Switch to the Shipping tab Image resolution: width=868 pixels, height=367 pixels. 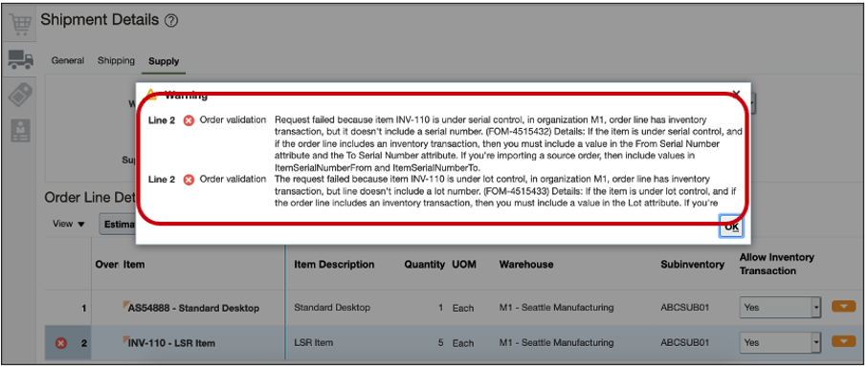coord(116,61)
